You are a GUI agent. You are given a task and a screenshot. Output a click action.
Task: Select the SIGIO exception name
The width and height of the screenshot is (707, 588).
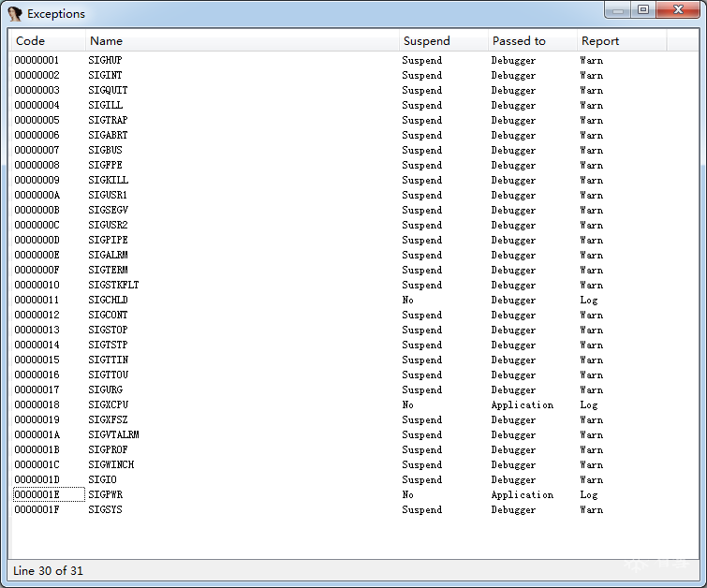click(x=102, y=479)
